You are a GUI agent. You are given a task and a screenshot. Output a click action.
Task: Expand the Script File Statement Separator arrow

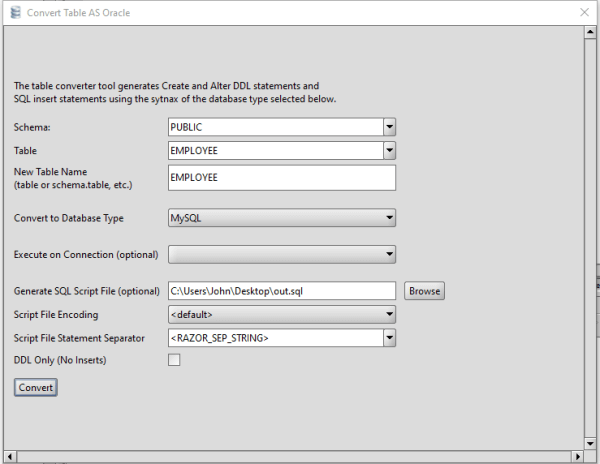(x=389, y=337)
